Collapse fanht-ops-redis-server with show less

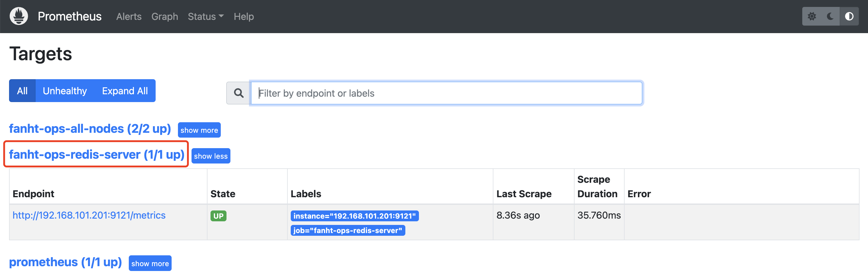(x=211, y=156)
